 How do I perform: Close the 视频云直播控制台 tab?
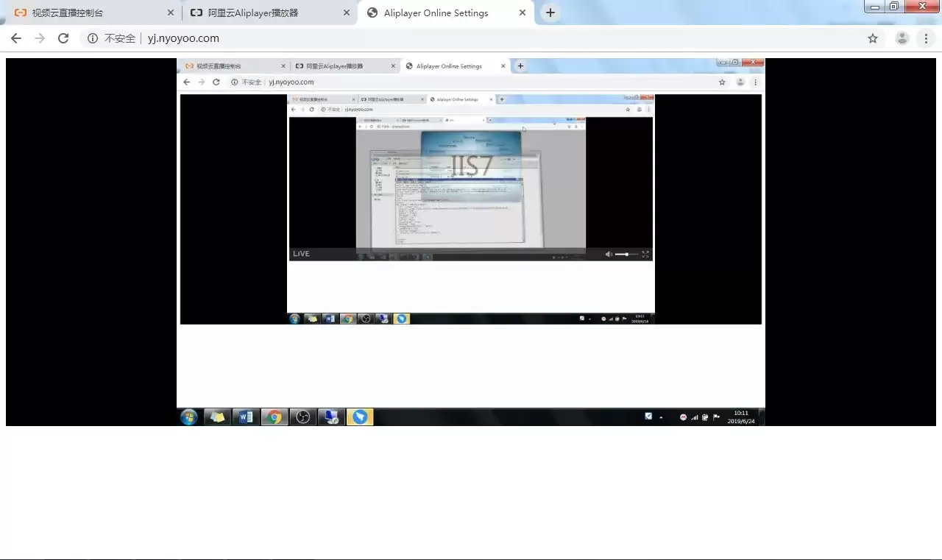(x=171, y=13)
